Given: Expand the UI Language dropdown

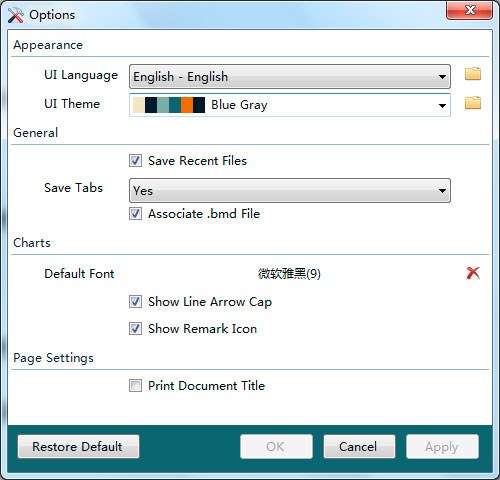Looking at the screenshot, I should [290, 77].
